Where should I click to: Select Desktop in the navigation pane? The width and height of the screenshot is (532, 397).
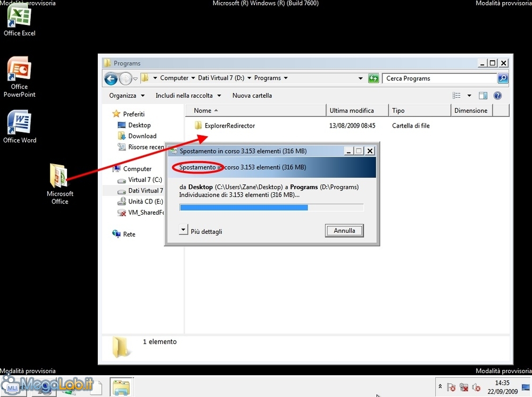click(139, 125)
